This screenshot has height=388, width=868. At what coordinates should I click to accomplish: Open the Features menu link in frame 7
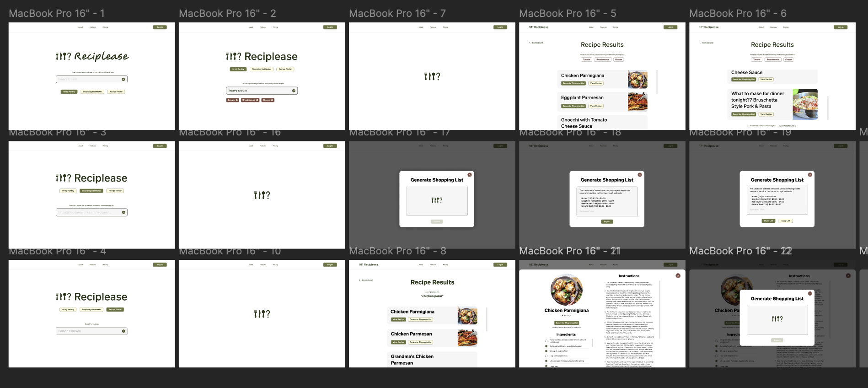pyautogui.click(x=433, y=27)
